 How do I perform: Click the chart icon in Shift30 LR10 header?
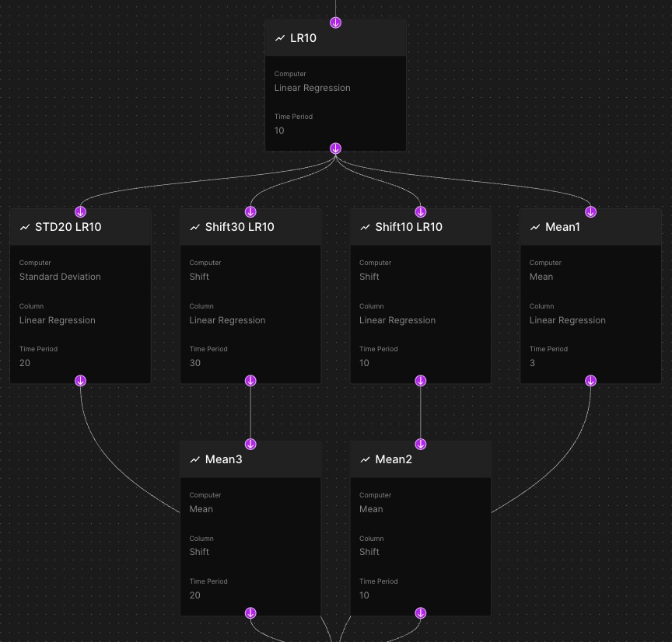click(x=195, y=227)
